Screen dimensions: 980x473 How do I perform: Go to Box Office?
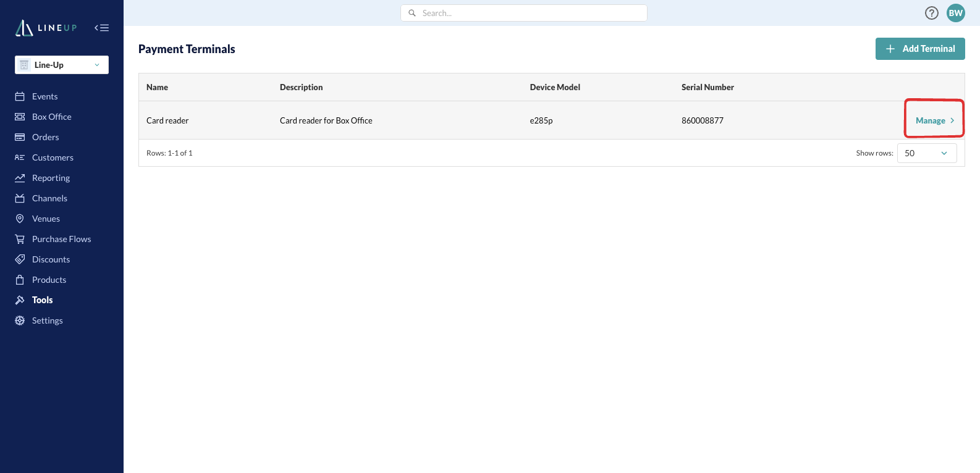coord(52,117)
